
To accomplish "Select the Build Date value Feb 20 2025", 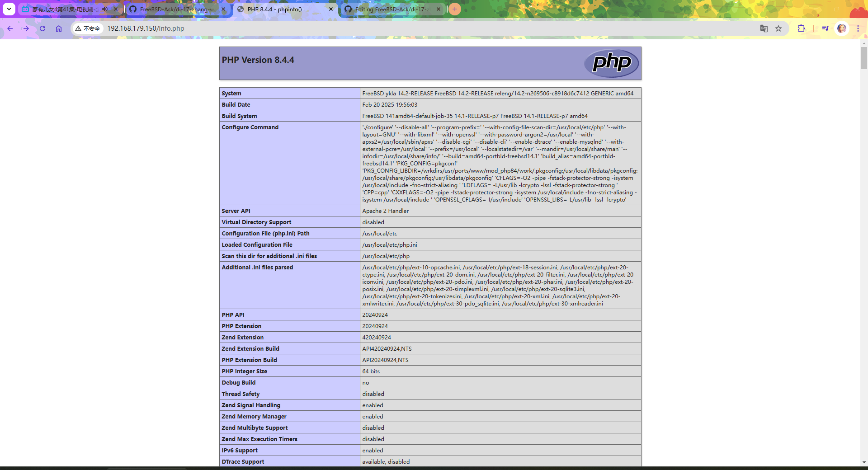I will point(390,105).
